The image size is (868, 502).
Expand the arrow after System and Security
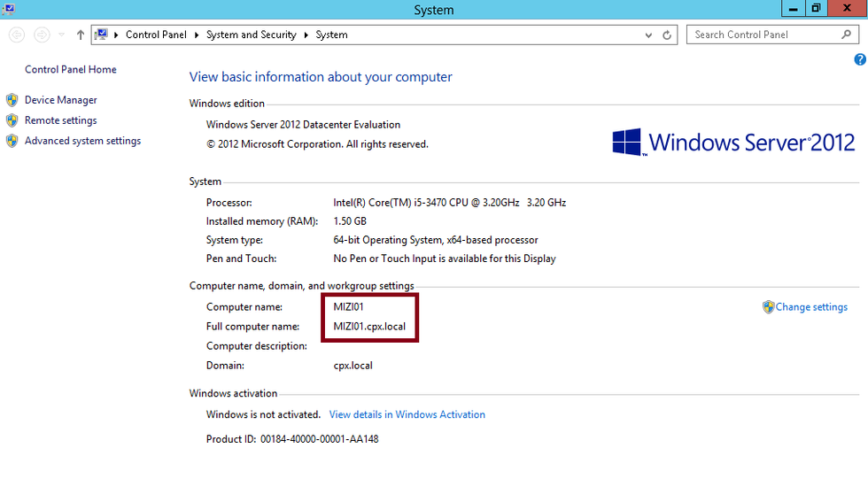point(306,35)
